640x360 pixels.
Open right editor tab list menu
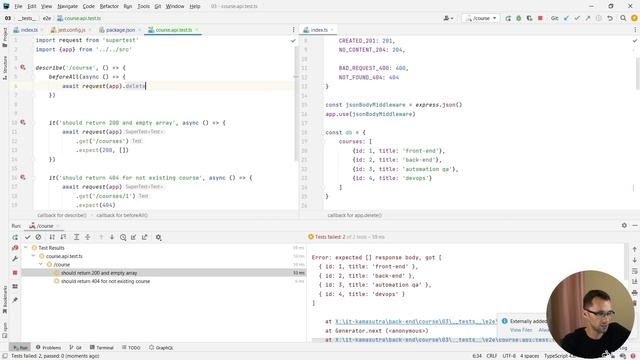[635, 30]
